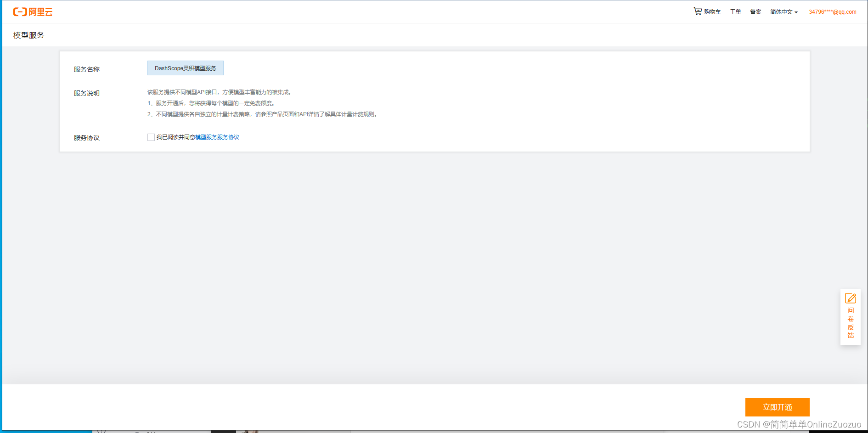Click the 服务协议 label
This screenshot has height=433, width=868.
(x=87, y=138)
